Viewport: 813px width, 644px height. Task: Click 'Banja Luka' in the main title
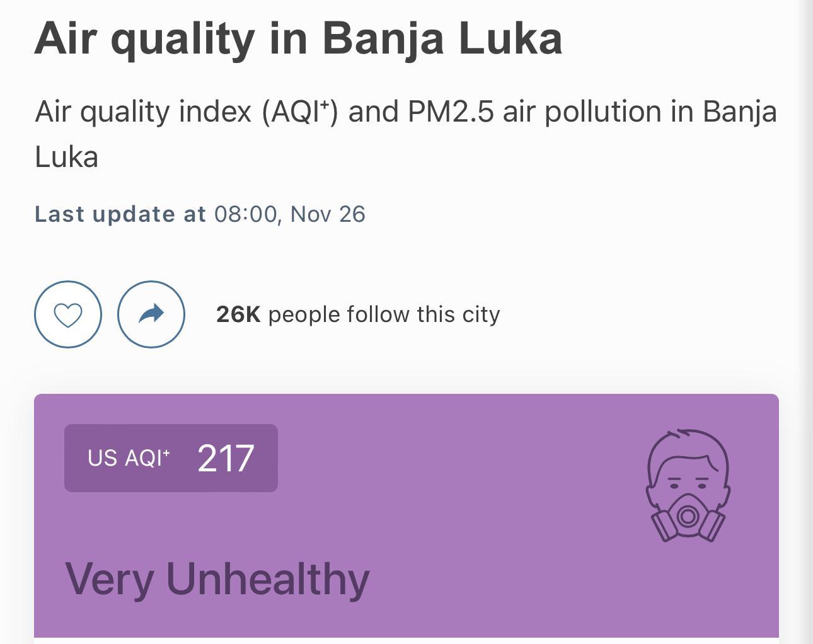(442, 38)
